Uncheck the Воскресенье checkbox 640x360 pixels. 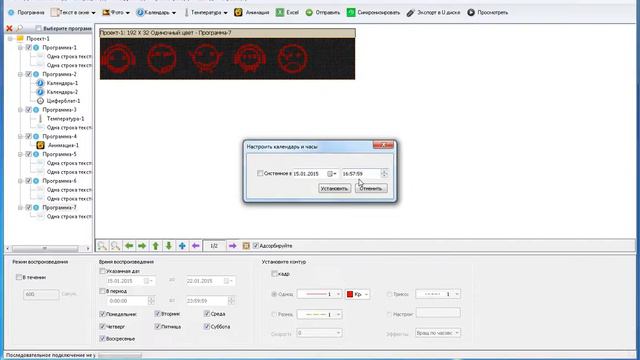click(102, 338)
